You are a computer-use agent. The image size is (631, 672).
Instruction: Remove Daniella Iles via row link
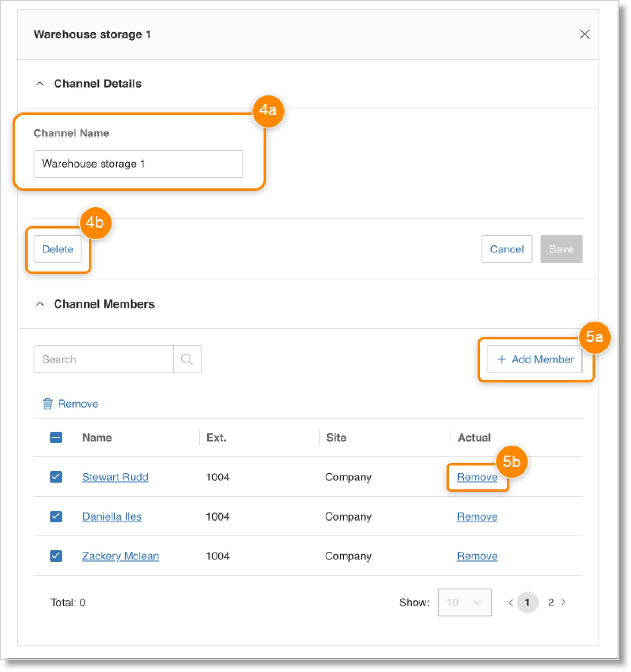point(477,517)
